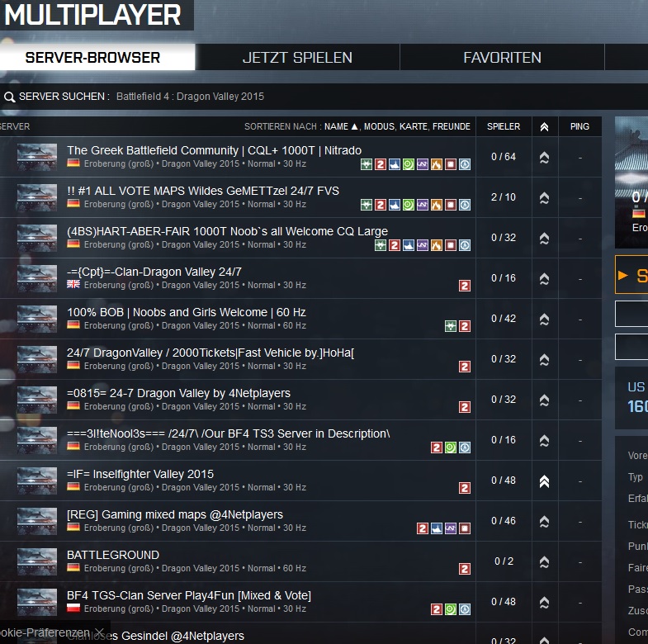Image resolution: width=648 pixels, height=644 pixels.
Task: Select 24/7 DragonValley 2000Tickets server
Action: pyautogui.click(x=210, y=353)
